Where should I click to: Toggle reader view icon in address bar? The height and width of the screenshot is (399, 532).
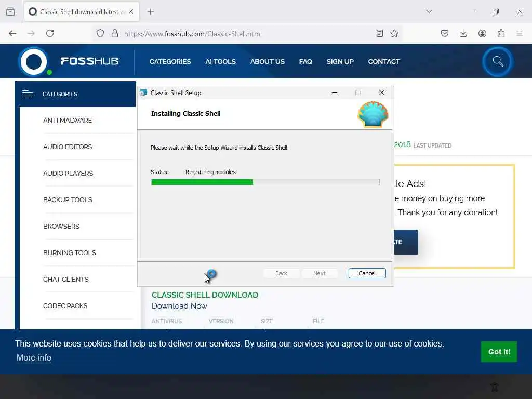coord(380,33)
